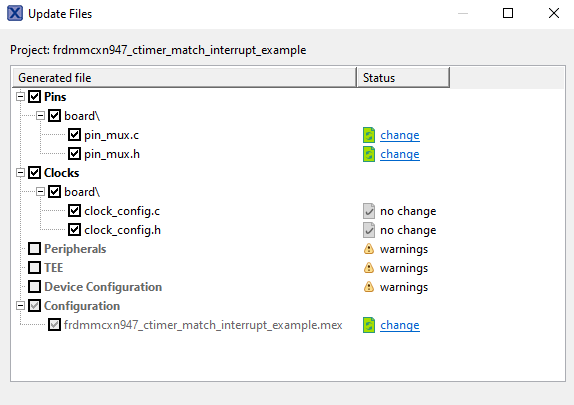
Task: Enable the Peripherals checkbox
Action: pyautogui.click(x=34, y=249)
